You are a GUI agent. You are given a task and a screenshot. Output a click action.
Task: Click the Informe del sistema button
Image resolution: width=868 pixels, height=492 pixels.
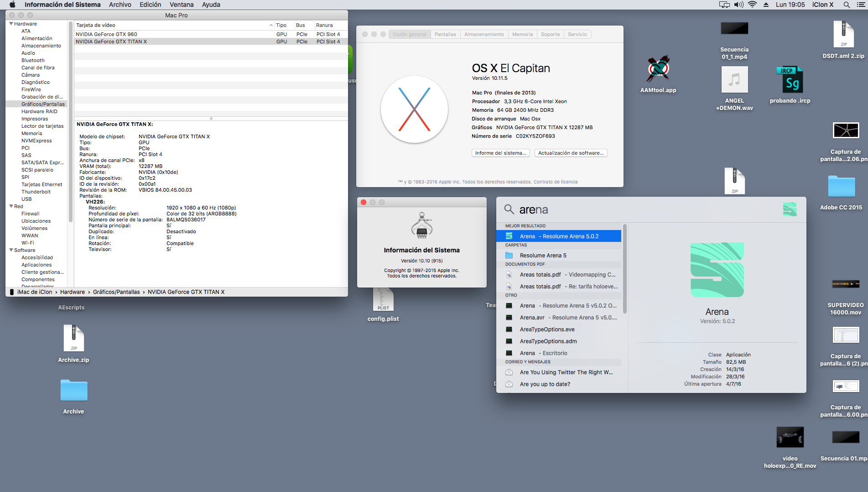500,153
